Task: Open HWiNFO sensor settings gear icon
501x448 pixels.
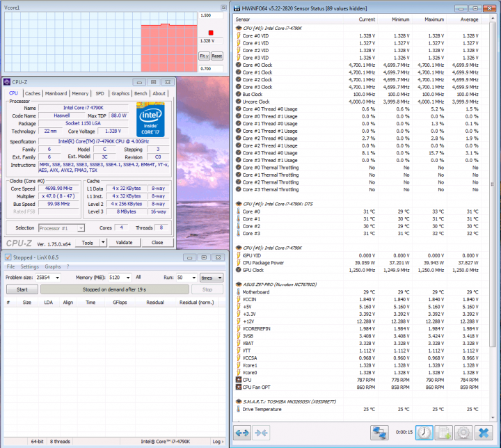Action: point(463,433)
